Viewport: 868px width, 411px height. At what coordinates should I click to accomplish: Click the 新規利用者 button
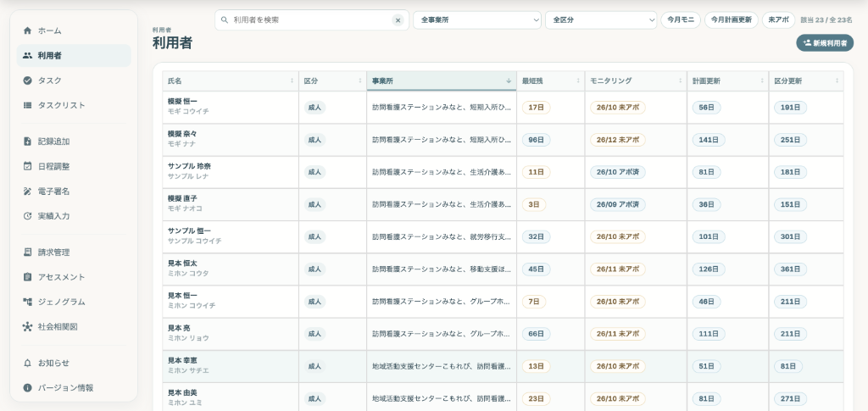tap(825, 42)
